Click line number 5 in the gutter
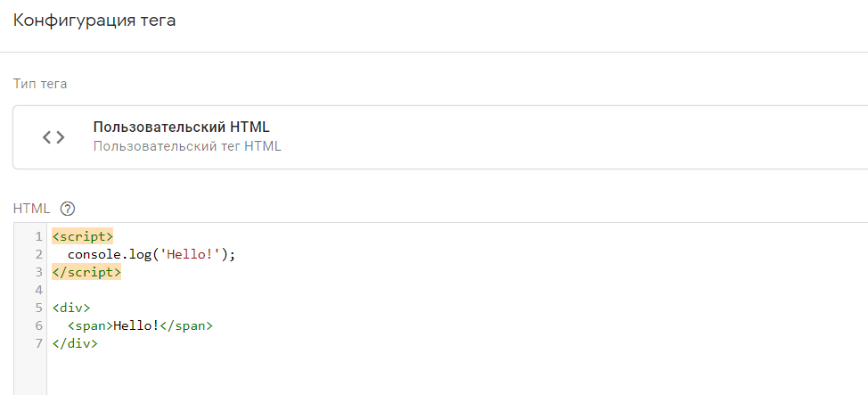Image resolution: width=868 pixels, height=395 pixels. [38, 308]
